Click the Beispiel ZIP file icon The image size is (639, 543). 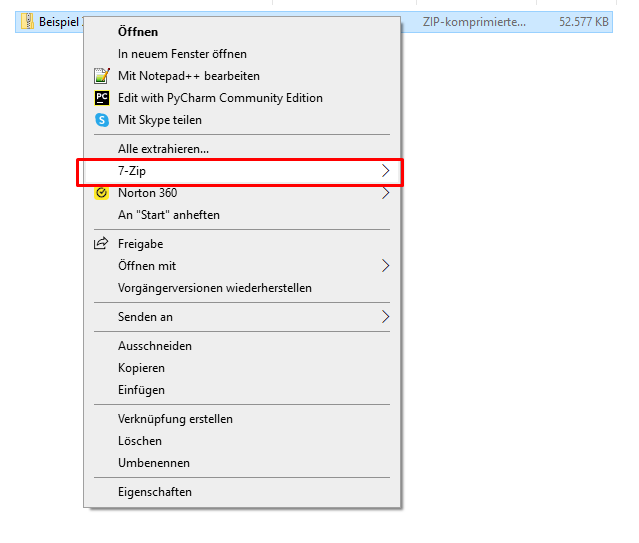tap(28, 22)
